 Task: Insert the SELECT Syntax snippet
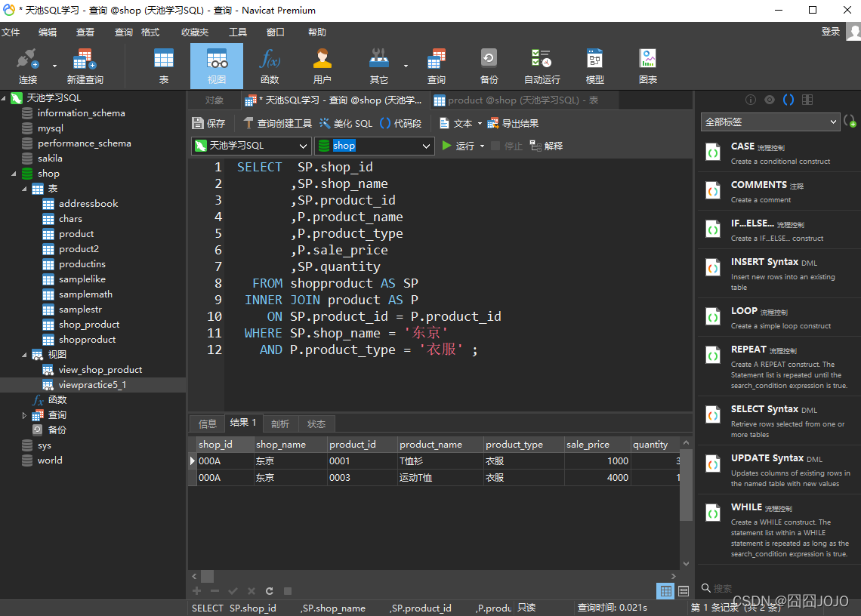click(x=779, y=421)
